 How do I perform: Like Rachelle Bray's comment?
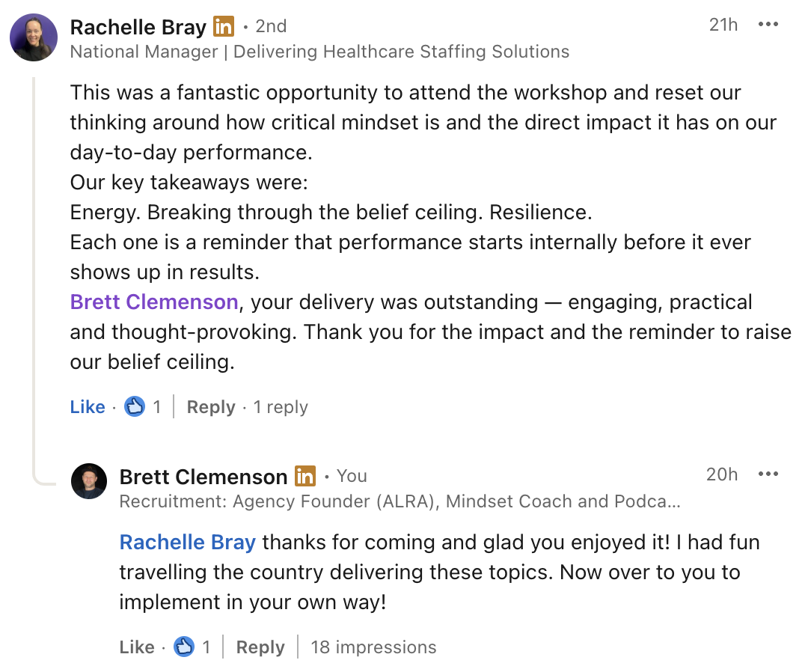tap(88, 407)
